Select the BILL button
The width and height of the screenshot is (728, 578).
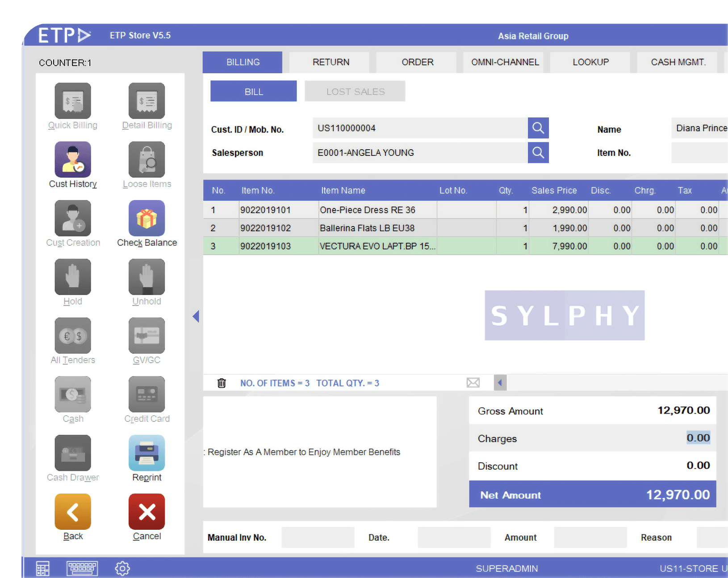point(254,92)
